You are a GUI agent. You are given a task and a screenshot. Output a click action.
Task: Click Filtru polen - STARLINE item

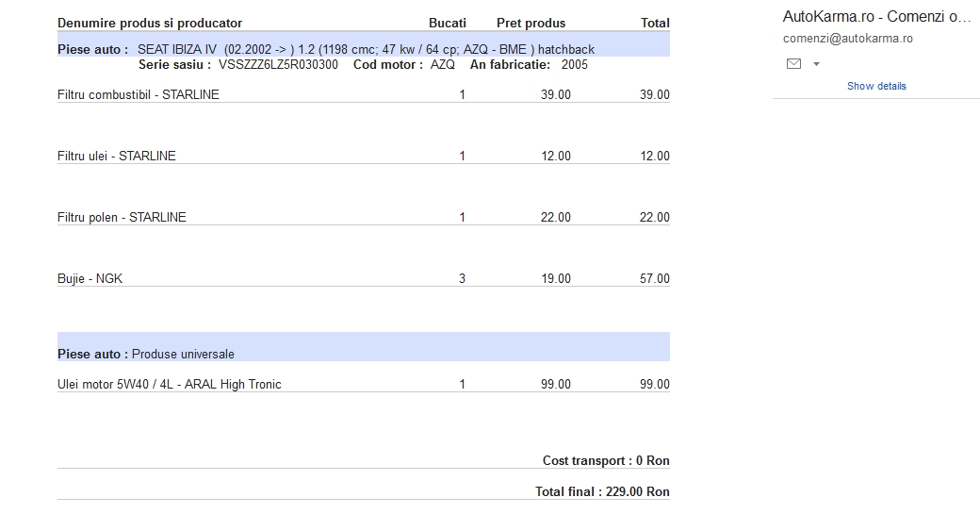tap(122, 217)
